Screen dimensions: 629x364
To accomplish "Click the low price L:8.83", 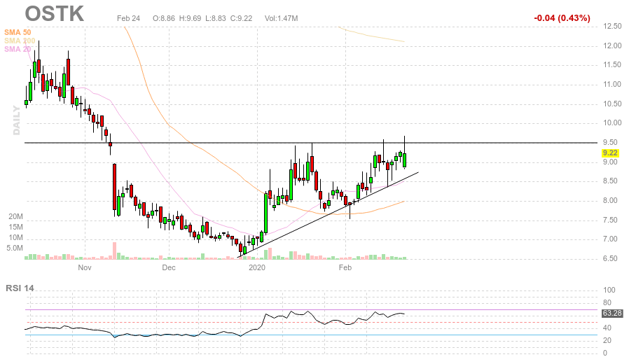I will click(x=216, y=18).
